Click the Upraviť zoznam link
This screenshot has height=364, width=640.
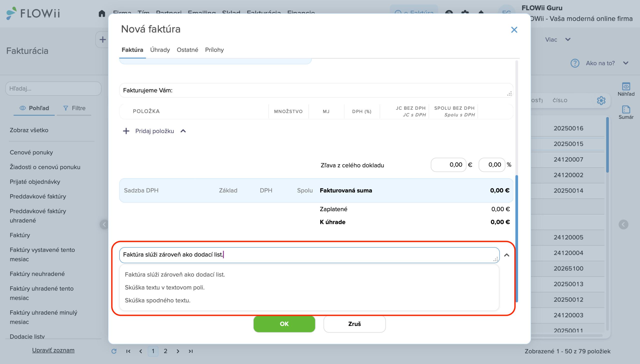pyautogui.click(x=53, y=350)
